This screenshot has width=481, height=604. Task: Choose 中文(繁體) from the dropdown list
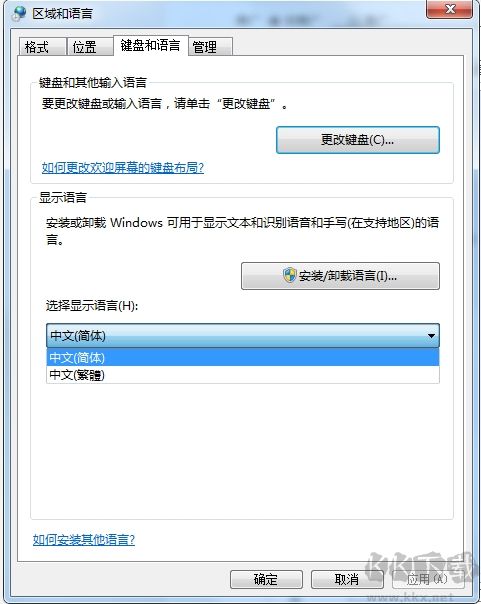coord(243,374)
